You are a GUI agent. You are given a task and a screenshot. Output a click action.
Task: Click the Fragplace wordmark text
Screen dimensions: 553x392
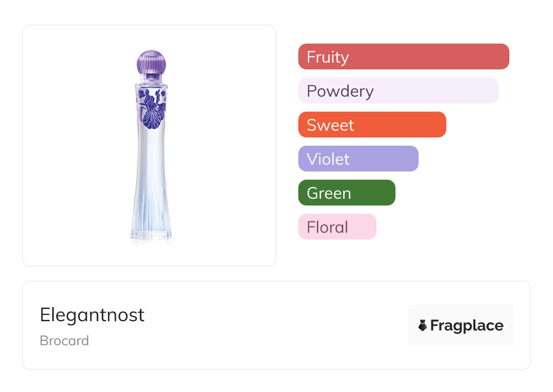tap(467, 325)
